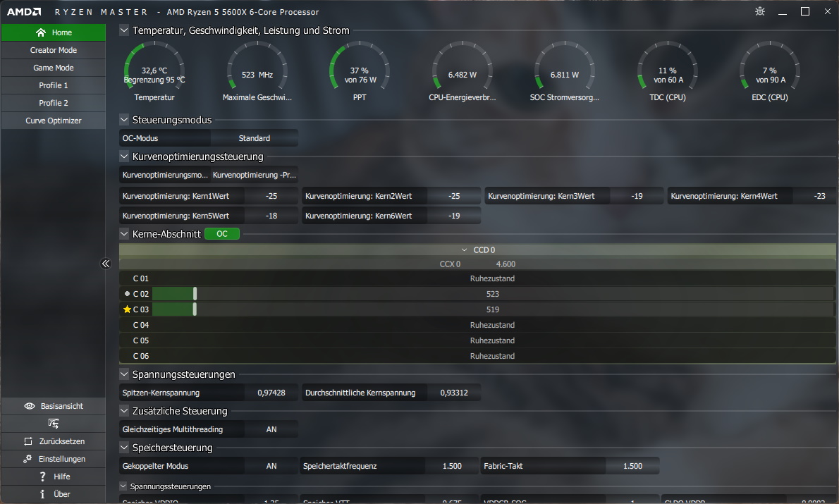This screenshot has width=839, height=504.
Task: Select core row C 06
Action: (x=477, y=357)
